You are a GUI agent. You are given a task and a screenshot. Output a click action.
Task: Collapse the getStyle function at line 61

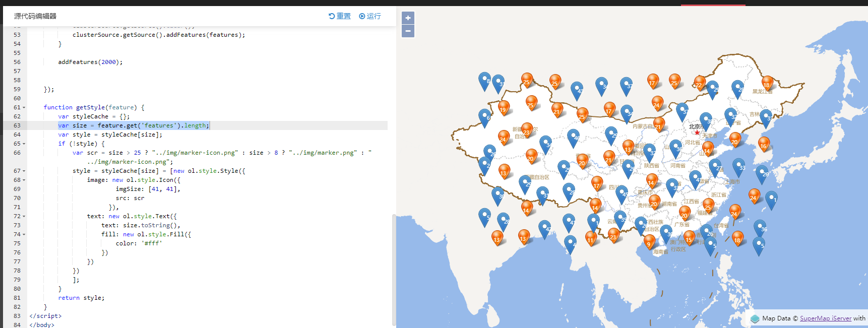point(24,107)
